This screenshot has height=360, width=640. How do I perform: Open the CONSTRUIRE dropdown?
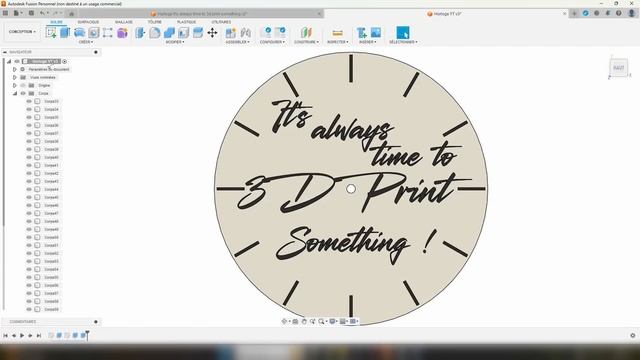click(306, 42)
